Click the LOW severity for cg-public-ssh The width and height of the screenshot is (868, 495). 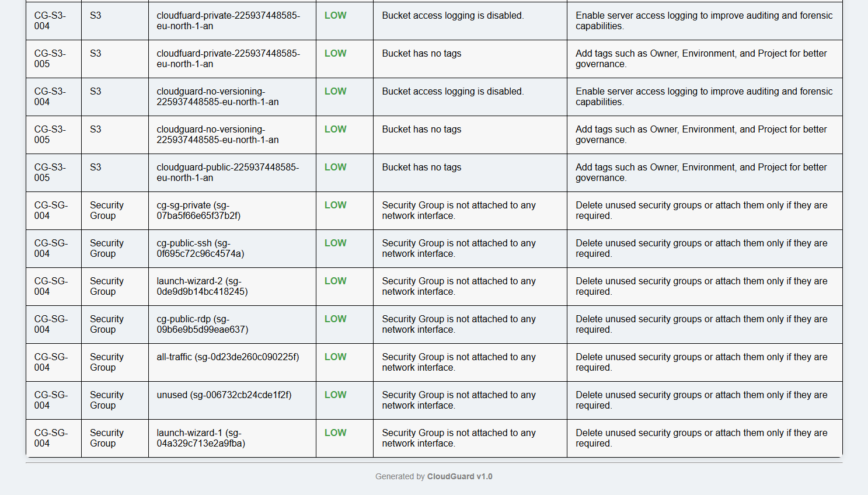click(335, 243)
